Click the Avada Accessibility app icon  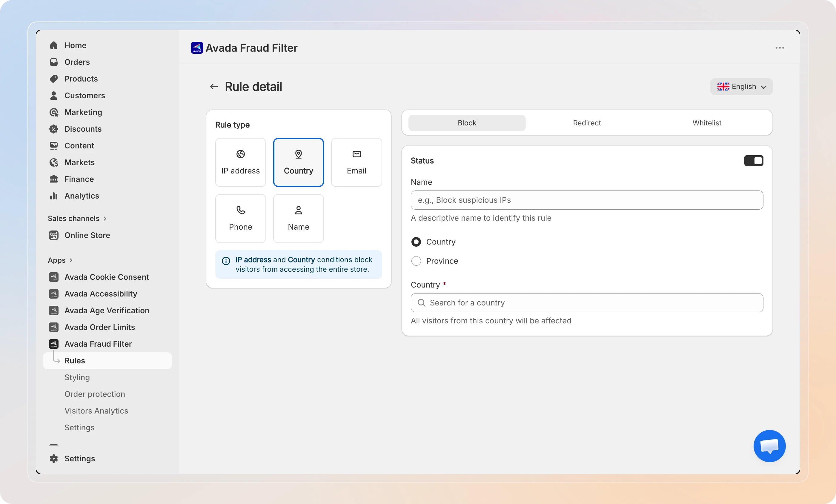pos(54,294)
